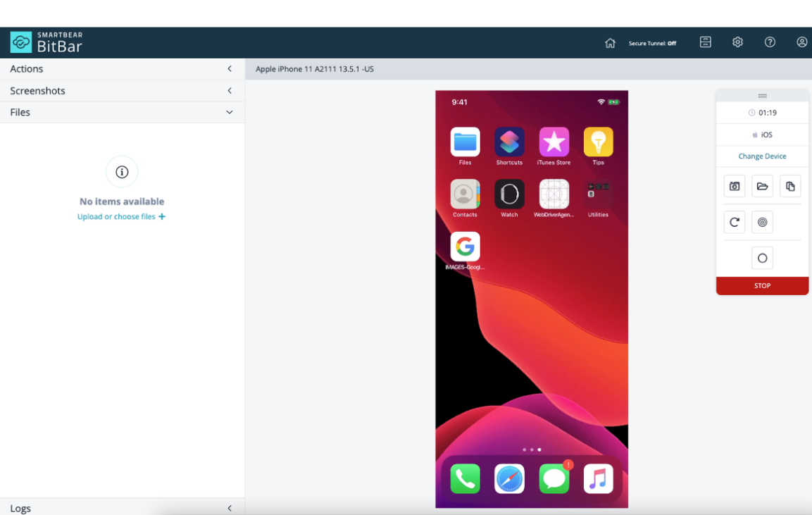Open the user account menu
The height and width of the screenshot is (515, 812).
(x=801, y=42)
